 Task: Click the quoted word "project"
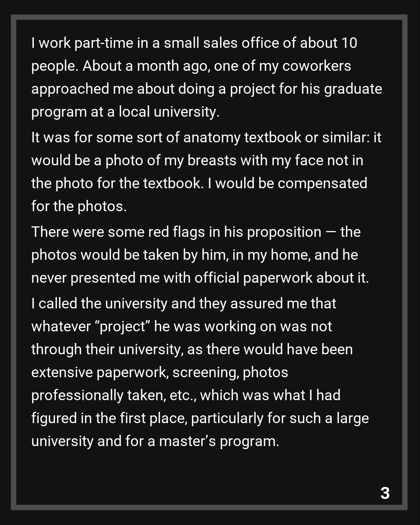pos(122,327)
